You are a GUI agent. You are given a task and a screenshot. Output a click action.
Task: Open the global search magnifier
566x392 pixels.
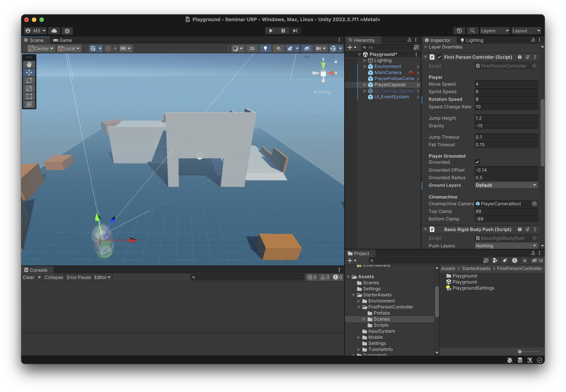(x=472, y=31)
